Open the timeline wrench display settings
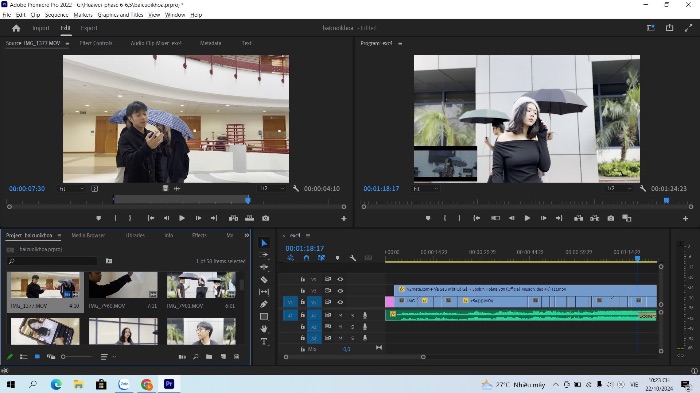The height and width of the screenshot is (393, 700). point(353,258)
